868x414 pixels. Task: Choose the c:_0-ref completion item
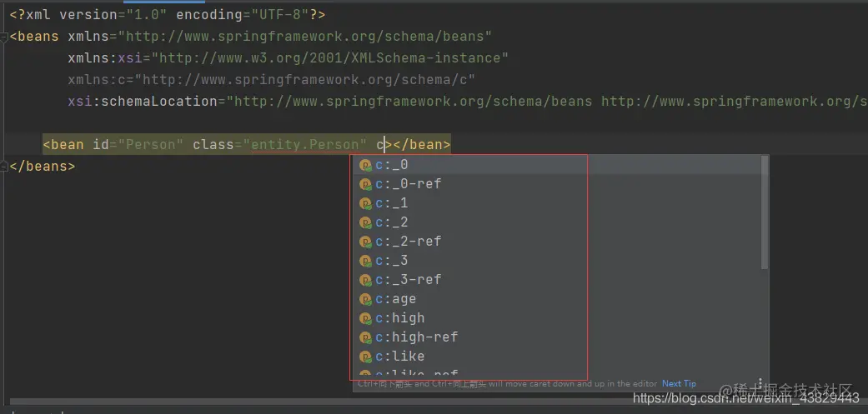(558, 184)
